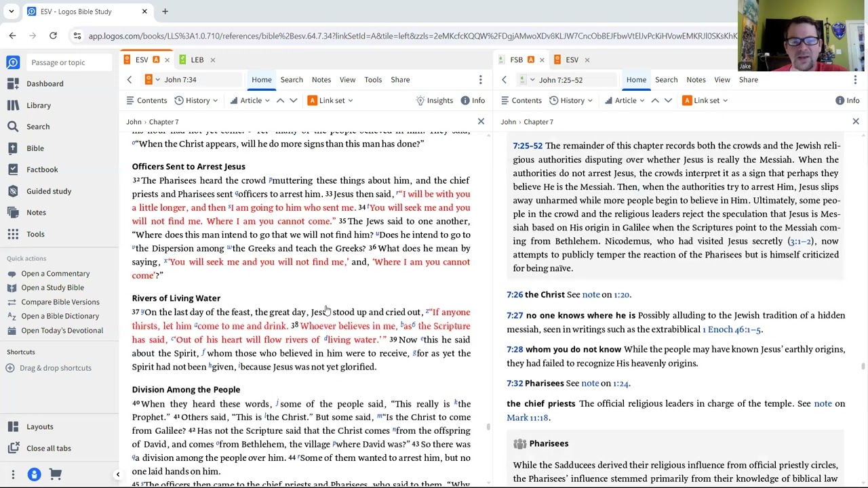
Task: Open the Search menu in ESV panel
Action: tap(292, 80)
